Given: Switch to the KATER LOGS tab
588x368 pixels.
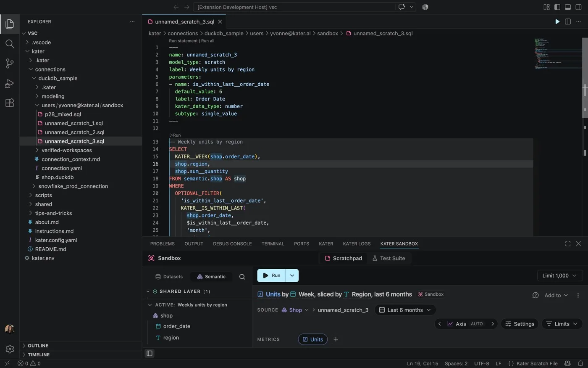Looking at the screenshot, I should [x=357, y=244].
